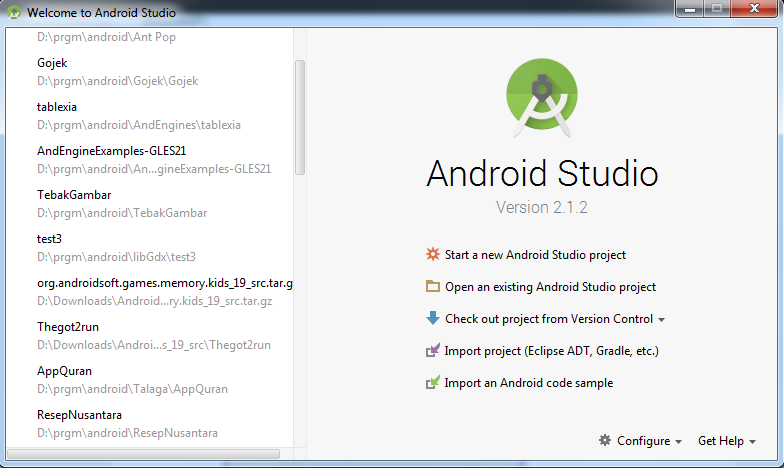Open an existing Android Studio project

pyautogui.click(x=550, y=287)
